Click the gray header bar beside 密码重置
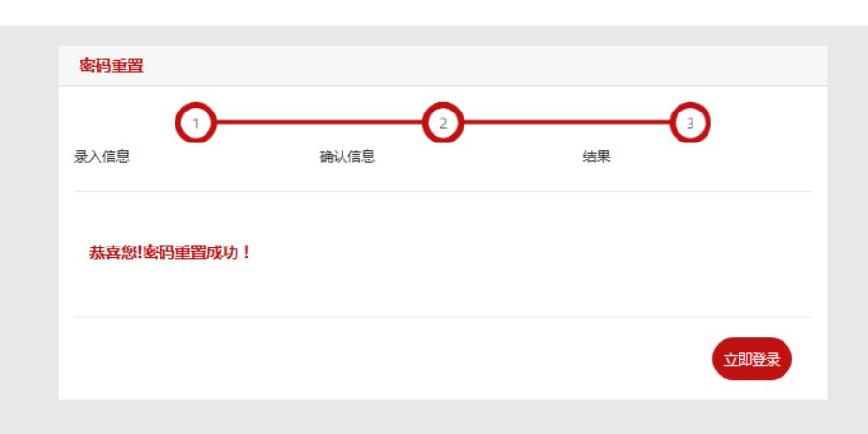This screenshot has width=868, height=434. [x=481, y=66]
